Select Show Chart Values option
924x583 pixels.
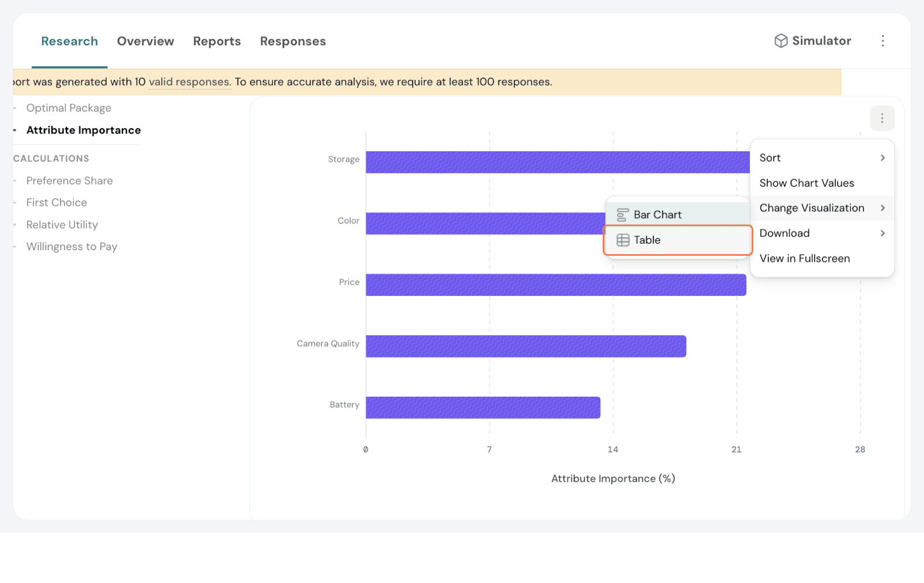tap(806, 183)
